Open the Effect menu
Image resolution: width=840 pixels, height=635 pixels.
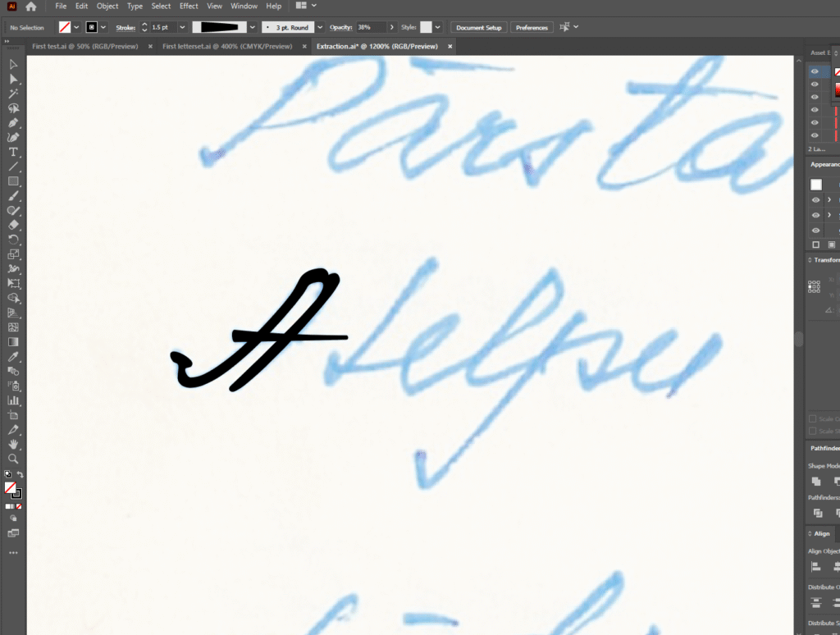pos(189,6)
